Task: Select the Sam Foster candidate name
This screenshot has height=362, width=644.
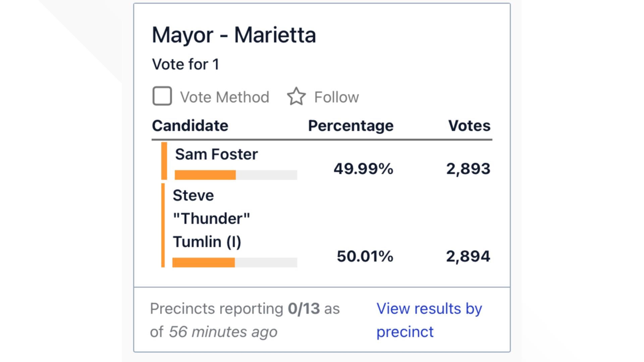Action: (216, 155)
